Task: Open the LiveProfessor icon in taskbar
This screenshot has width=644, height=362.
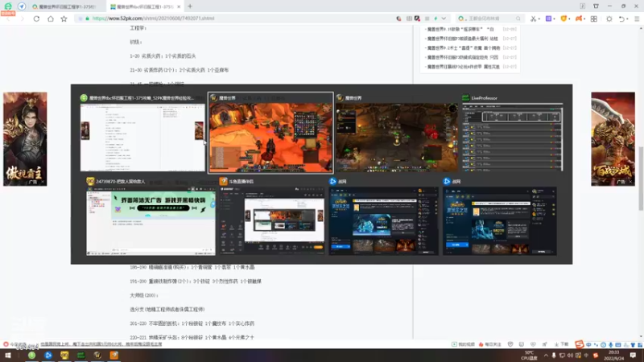Action: click(x=81, y=356)
